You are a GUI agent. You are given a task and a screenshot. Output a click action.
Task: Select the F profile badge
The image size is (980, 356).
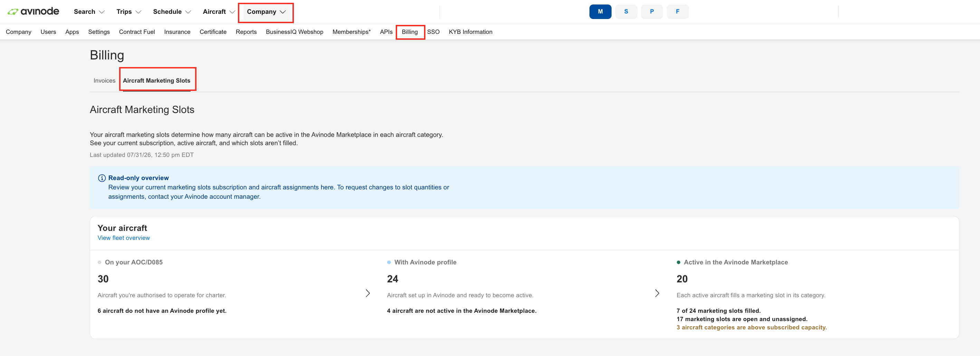(x=678, y=11)
